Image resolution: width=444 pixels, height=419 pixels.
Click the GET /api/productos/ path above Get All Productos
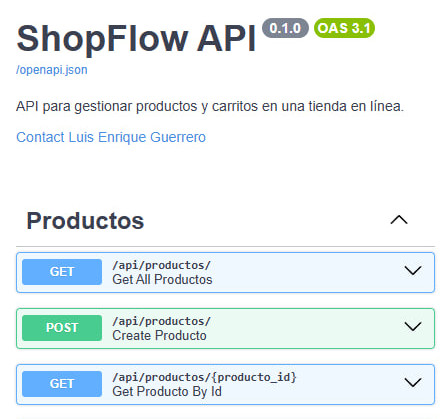pyautogui.click(x=161, y=265)
